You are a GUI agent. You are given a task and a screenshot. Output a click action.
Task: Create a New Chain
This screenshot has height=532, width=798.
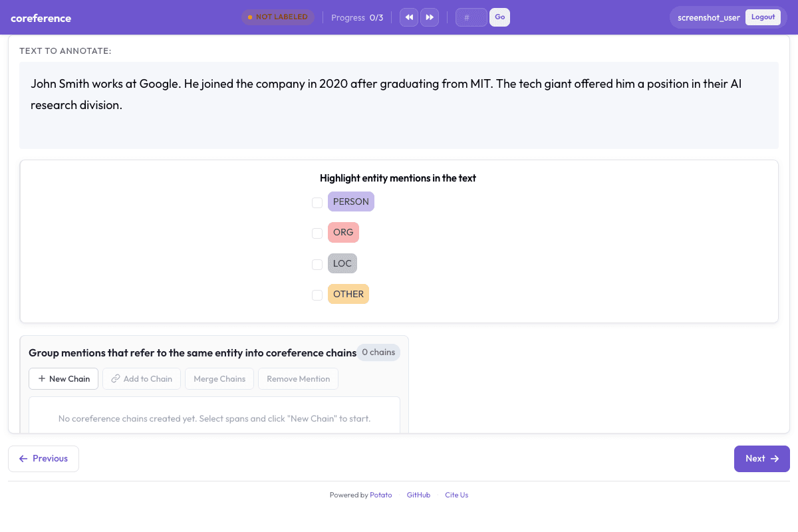pos(64,378)
